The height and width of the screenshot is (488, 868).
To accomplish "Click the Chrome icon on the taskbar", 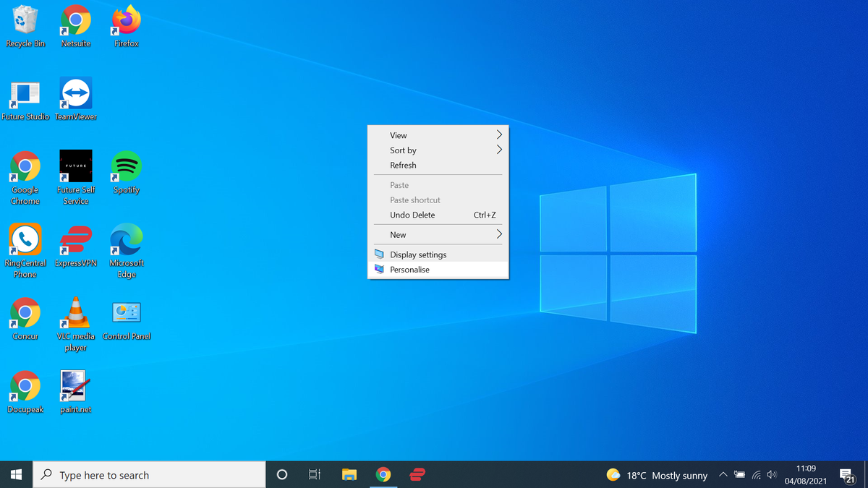I will pos(383,475).
